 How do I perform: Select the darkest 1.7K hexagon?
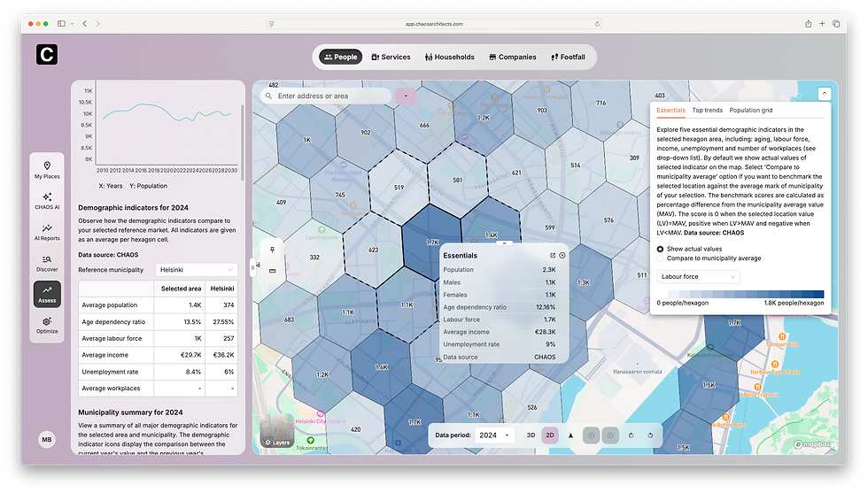[431, 242]
